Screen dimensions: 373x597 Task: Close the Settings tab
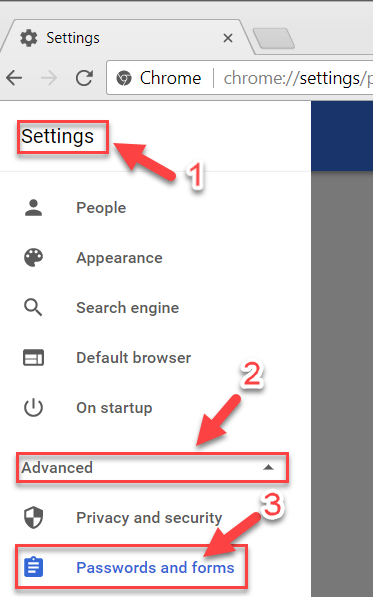228,38
